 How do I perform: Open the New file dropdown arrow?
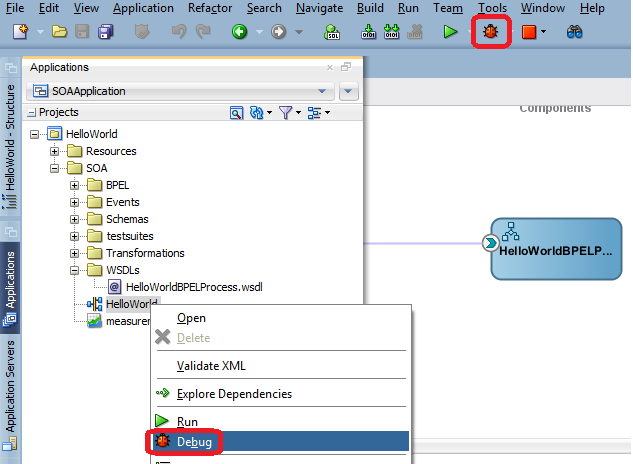tap(40, 32)
